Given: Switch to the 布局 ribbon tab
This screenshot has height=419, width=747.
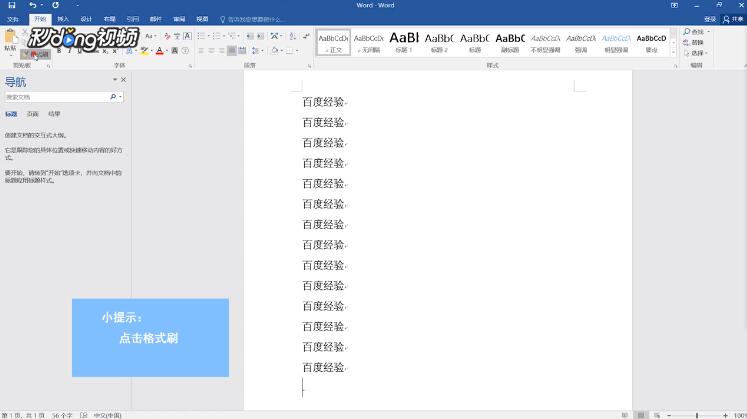Looking at the screenshot, I should [x=110, y=19].
